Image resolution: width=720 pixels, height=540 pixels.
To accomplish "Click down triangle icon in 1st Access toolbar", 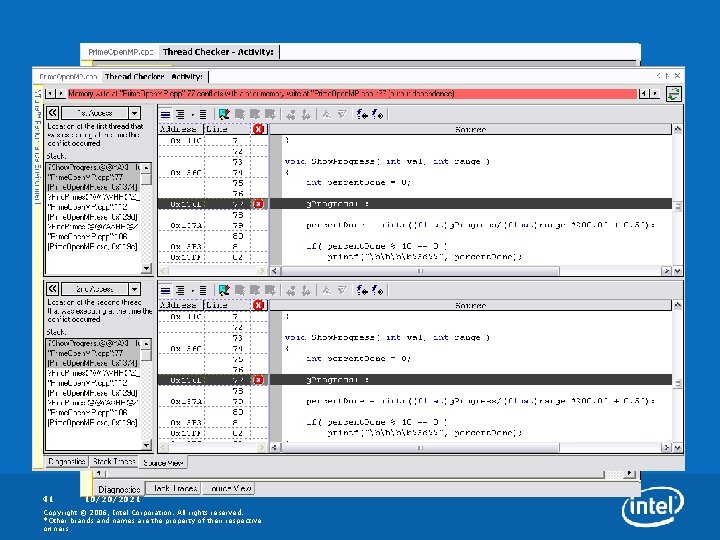I will pyautogui.click(x=342, y=114).
